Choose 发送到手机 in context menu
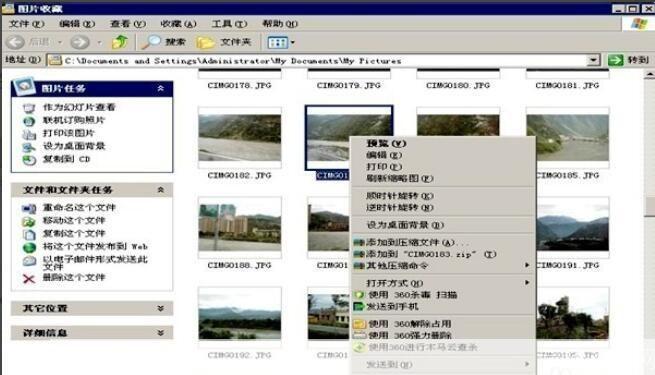 pyautogui.click(x=443, y=307)
